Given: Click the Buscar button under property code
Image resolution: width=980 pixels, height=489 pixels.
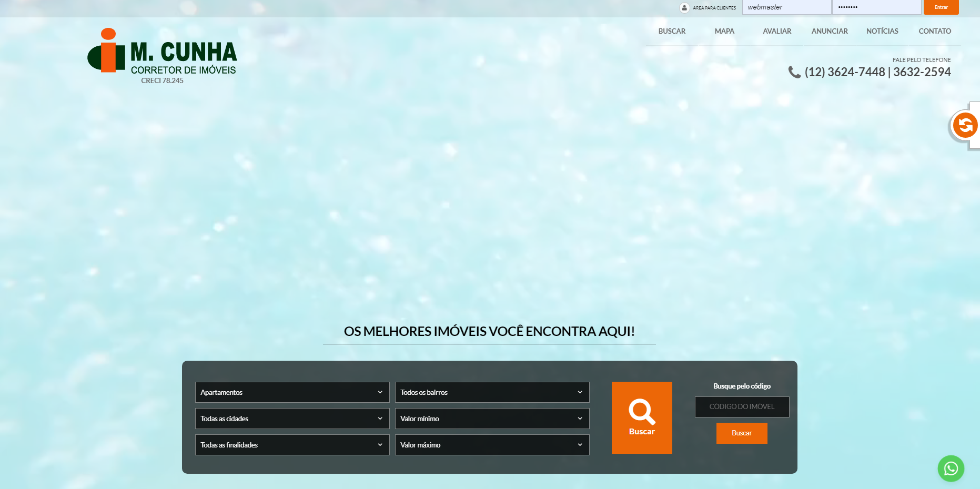Looking at the screenshot, I should (742, 433).
